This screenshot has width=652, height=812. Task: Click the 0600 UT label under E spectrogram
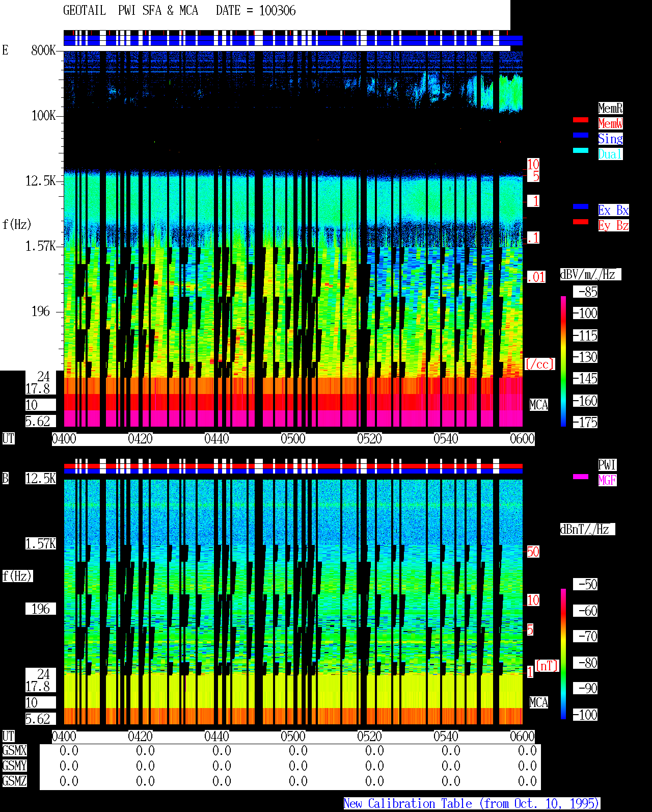(x=522, y=439)
